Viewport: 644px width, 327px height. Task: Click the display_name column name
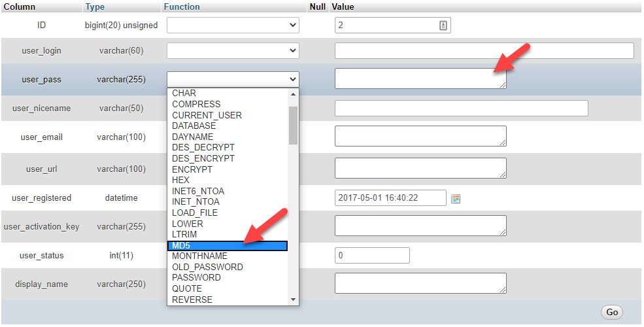41,284
